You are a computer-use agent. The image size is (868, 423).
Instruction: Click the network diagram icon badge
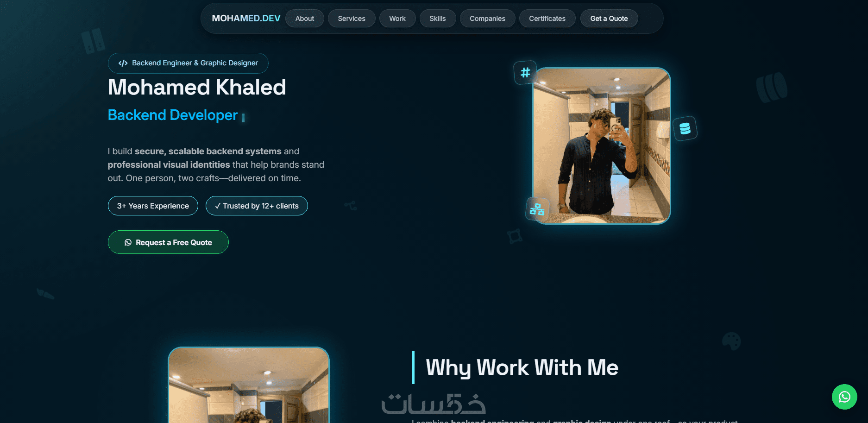[537, 209]
